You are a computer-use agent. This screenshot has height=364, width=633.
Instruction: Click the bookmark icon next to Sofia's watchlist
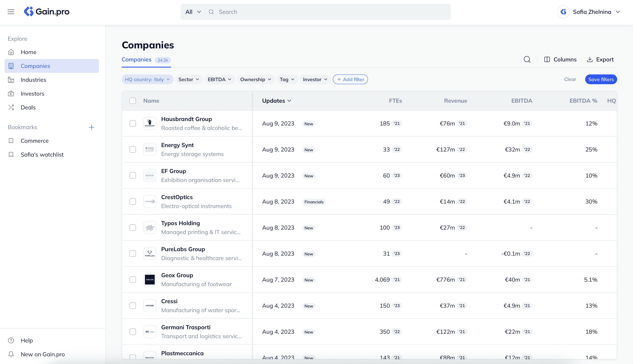[x=11, y=155]
